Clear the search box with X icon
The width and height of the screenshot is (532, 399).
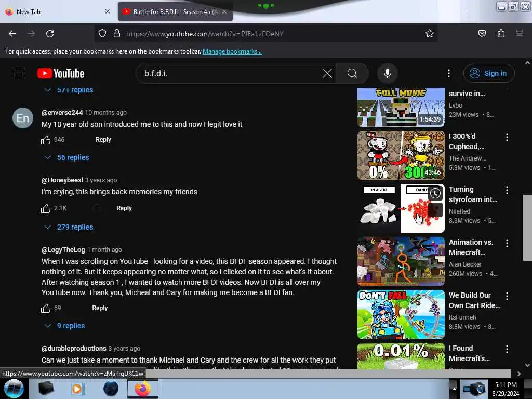coord(327,73)
